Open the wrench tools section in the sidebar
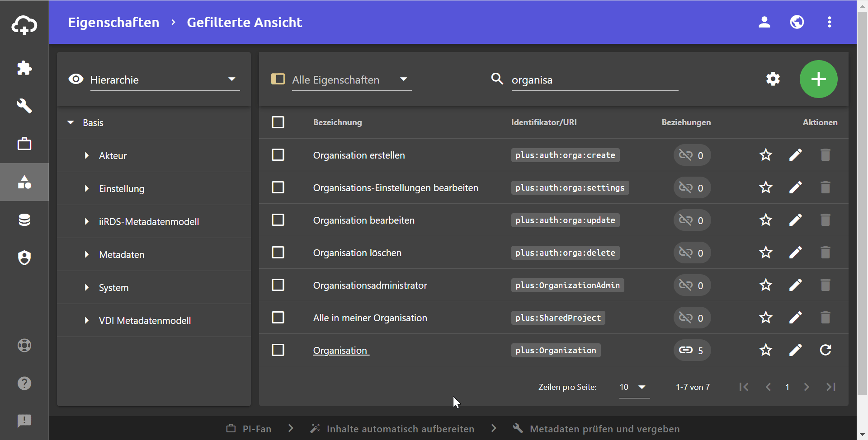The height and width of the screenshot is (440, 868). pos(24,106)
